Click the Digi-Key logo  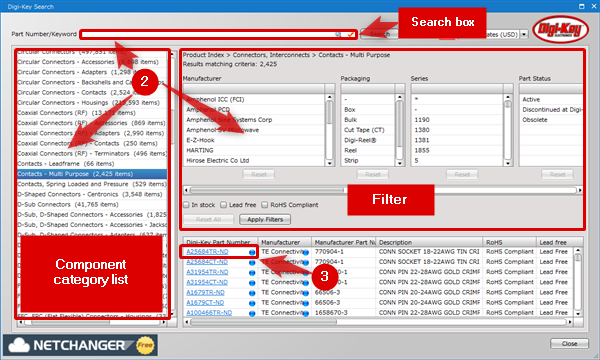tap(561, 29)
